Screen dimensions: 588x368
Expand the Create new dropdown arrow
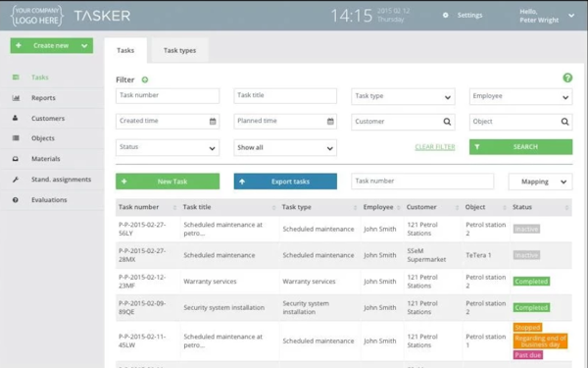pyautogui.click(x=84, y=46)
